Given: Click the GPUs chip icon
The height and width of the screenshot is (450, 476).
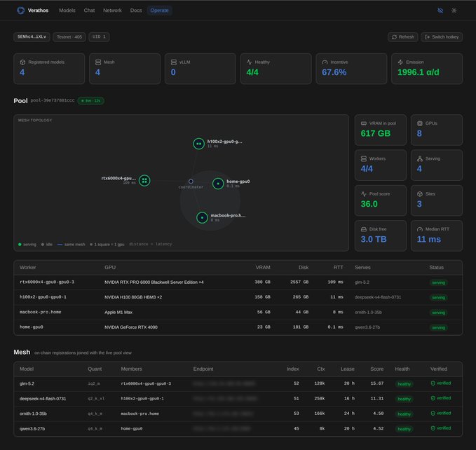Looking at the screenshot, I should (420, 123).
